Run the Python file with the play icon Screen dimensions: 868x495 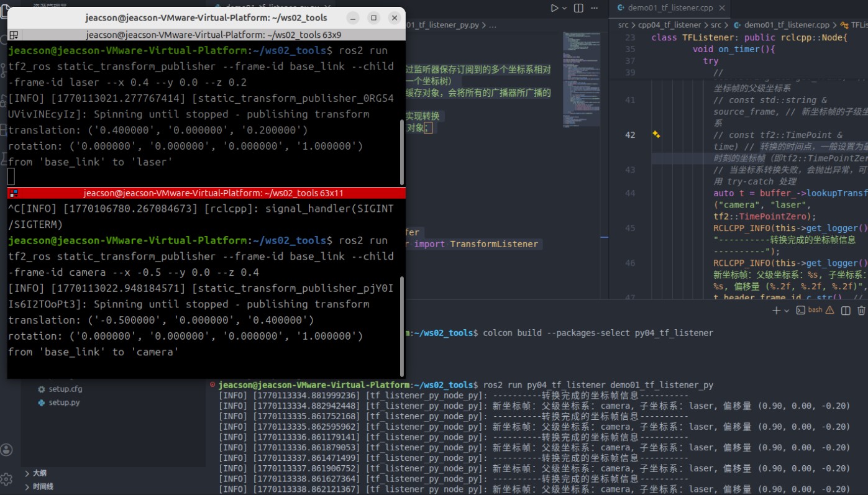coord(554,8)
